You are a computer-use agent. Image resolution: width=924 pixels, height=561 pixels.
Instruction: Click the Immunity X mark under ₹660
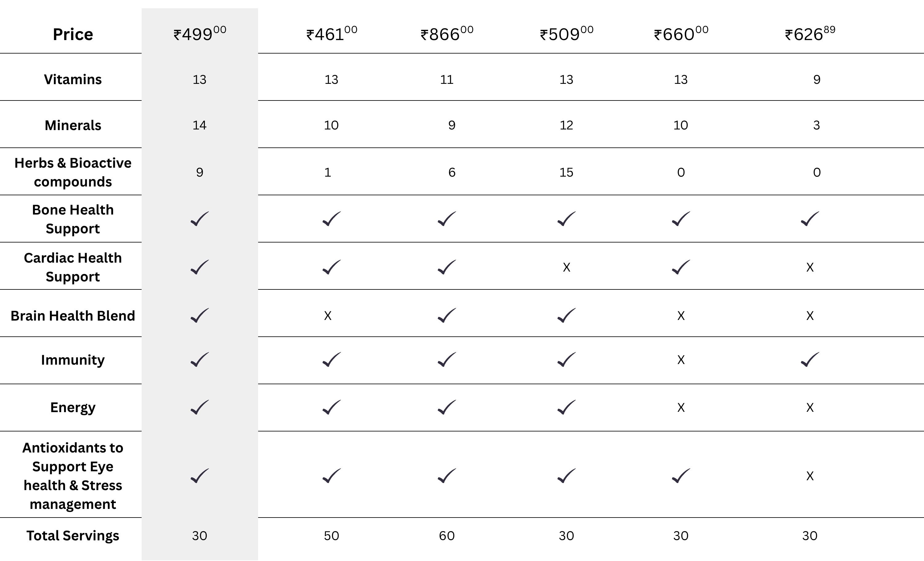pos(681,360)
